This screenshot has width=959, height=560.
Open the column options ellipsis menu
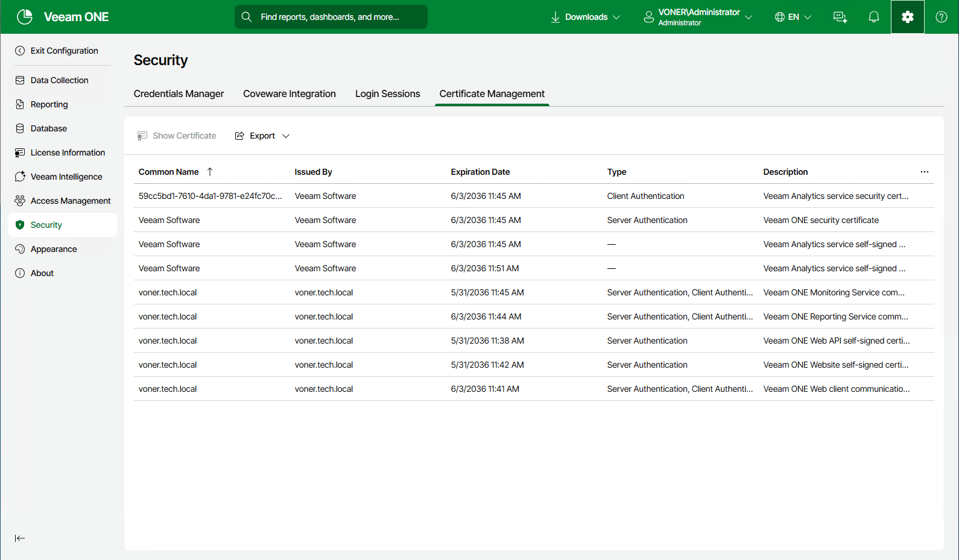point(925,172)
